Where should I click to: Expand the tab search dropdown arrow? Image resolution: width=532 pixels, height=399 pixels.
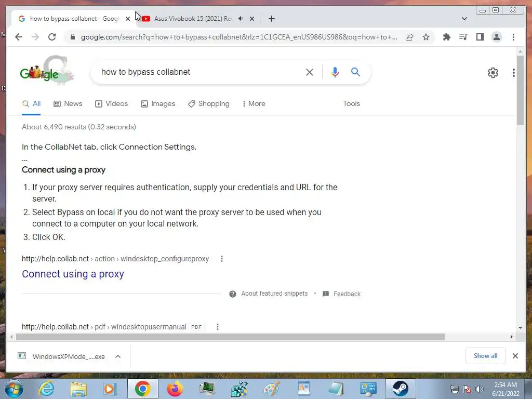pos(464,19)
